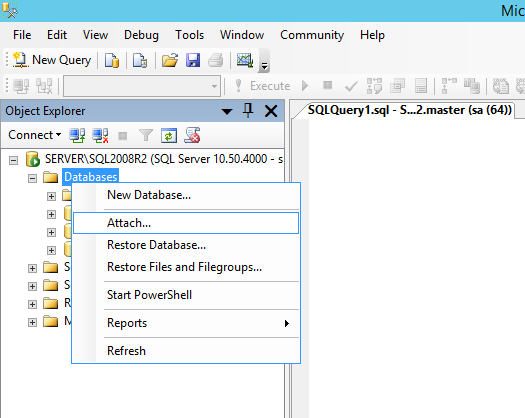This screenshot has height=418, width=525.
Task: Open the Window menu
Action: [x=242, y=35]
